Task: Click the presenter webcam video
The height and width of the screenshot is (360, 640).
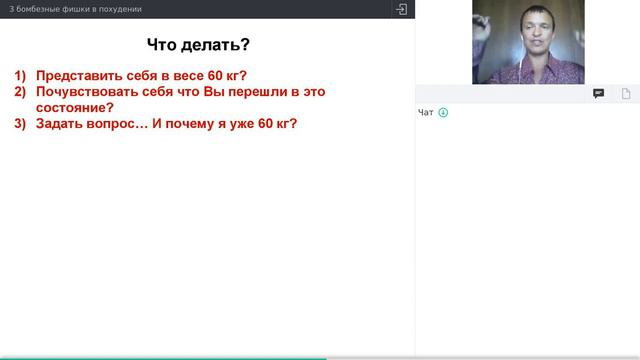Action: pos(528,42)
